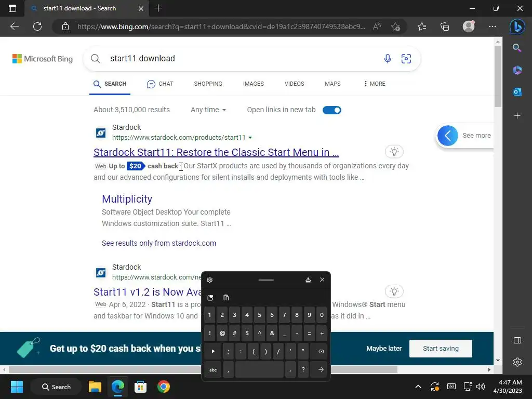Click the search magnifier in Bing box

(x=96, y=59)
